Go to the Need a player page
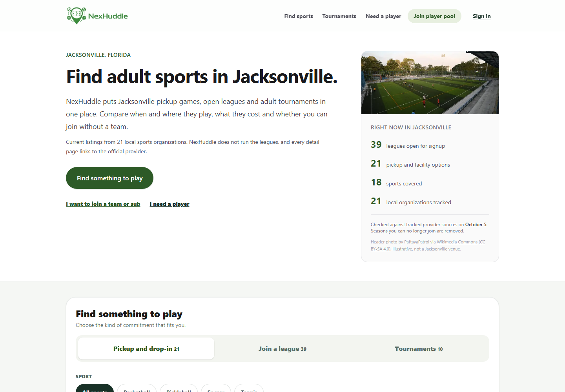Screen dimensions: 565x392 [383, 16]
